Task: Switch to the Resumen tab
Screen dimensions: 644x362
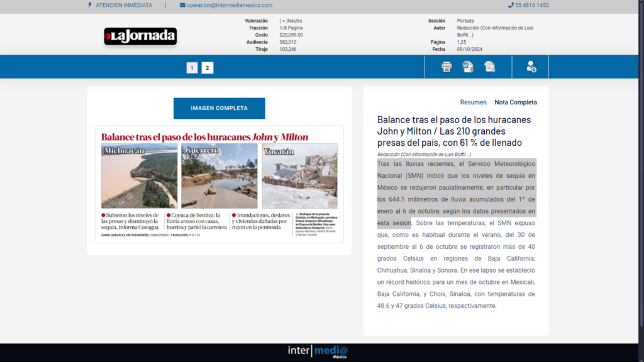Action: click(x=473, y=102)
